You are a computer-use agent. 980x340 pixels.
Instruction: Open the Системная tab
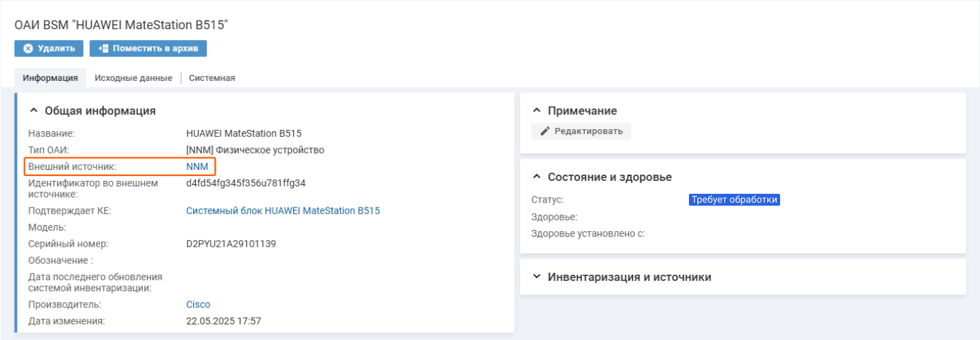pyautogui.click(x=212, y=78)
